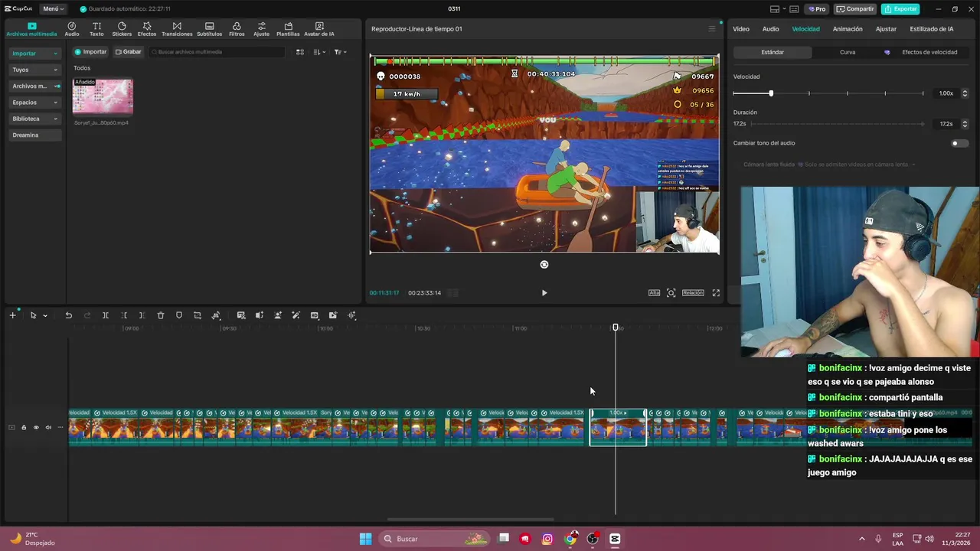Click the Compartir button
Screen dimensions: 980x551
click(854, 9)
